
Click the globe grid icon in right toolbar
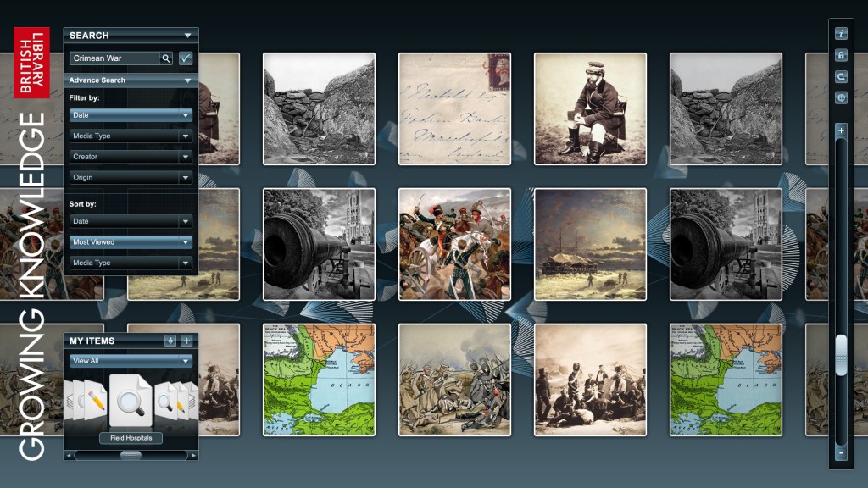click(x=841, y=98)
